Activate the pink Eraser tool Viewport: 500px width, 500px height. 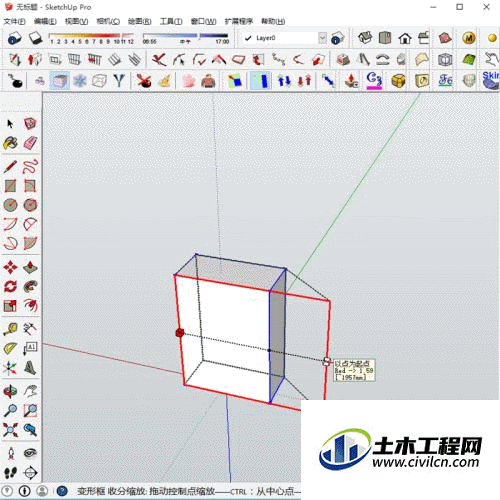[30, 143]
